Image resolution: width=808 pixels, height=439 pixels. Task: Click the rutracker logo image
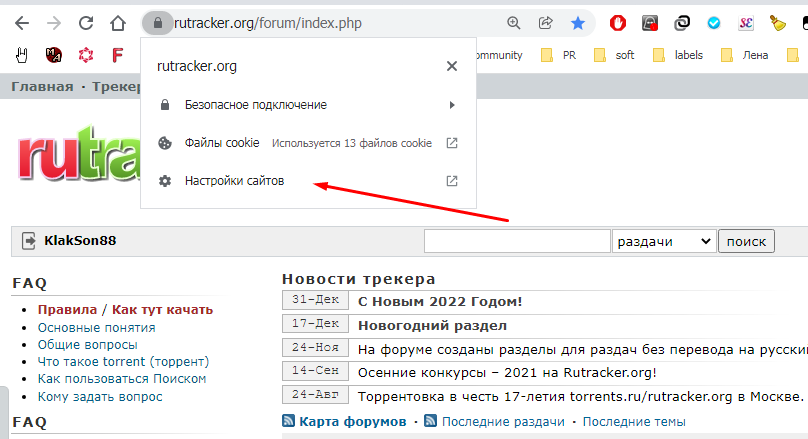(78, 154)
